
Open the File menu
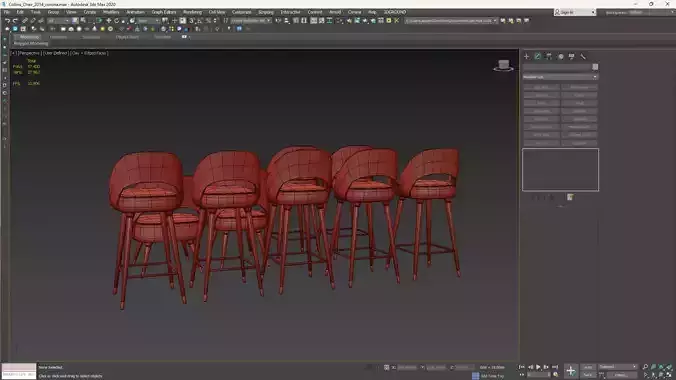[6, 12]
